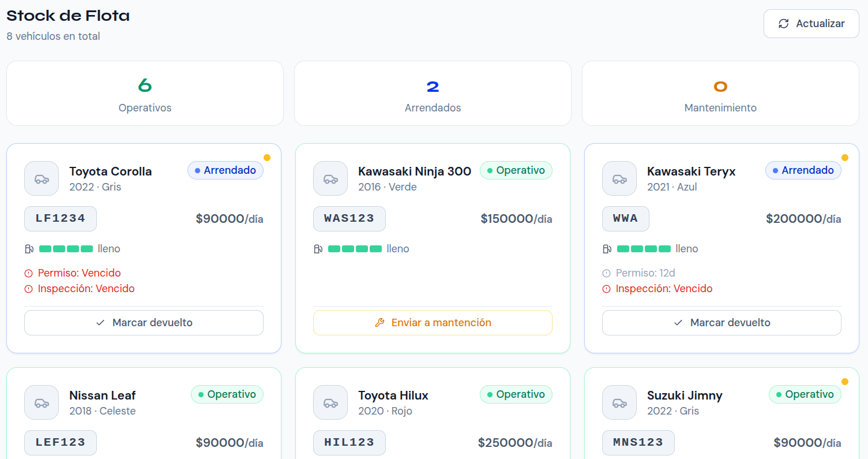Click the $150000/día price

click(517, 219)
